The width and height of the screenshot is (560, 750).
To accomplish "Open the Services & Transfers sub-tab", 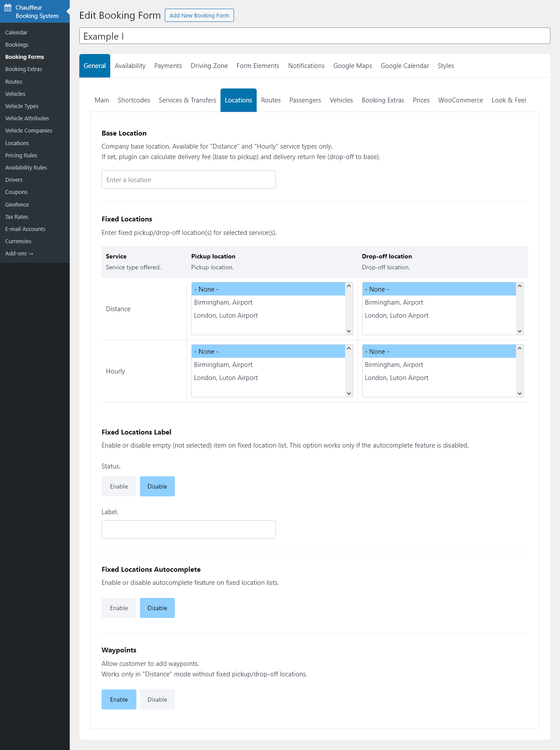I will click(187, 100).
